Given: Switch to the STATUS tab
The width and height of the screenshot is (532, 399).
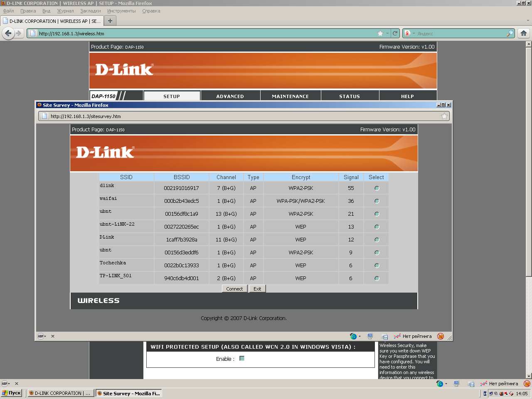Looking at the screenshot, I should pos(350,96).
